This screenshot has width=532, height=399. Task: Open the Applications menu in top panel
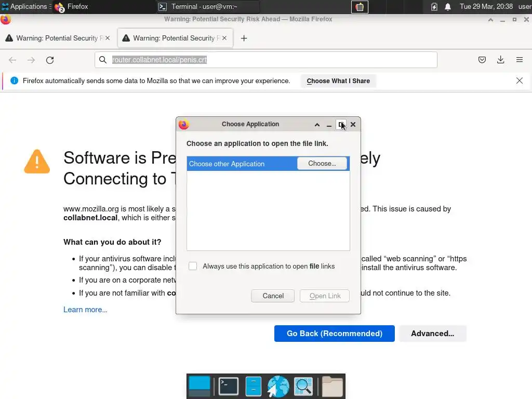(26, 6)
